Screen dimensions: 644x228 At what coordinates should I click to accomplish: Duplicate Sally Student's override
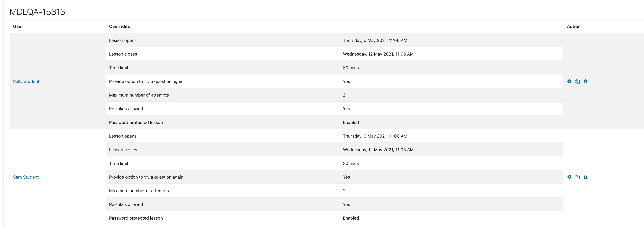pyautogui.click(x=577, y=81)
